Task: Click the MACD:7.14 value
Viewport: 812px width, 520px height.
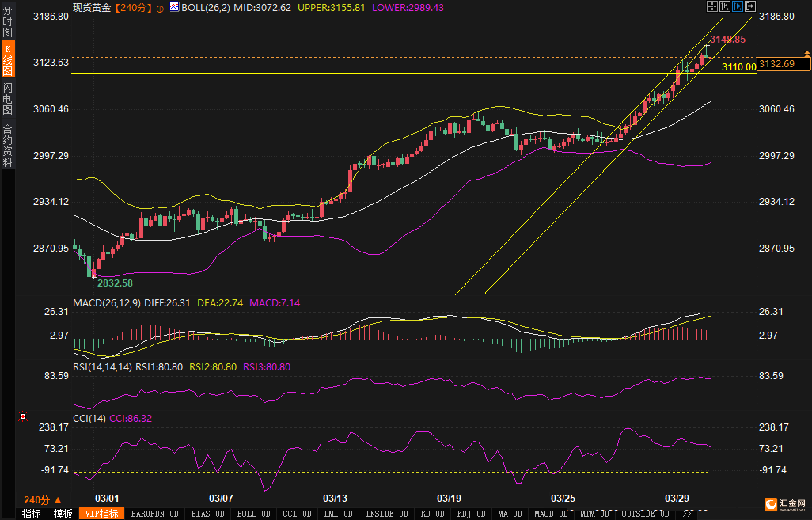Action: [x=275, y=303]
